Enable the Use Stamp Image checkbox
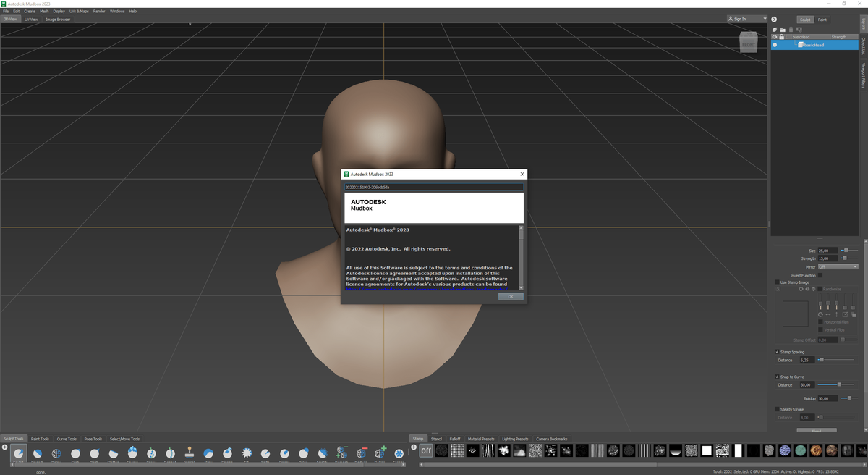The height and width of the screenshot is (475, 868). point(778,282)
